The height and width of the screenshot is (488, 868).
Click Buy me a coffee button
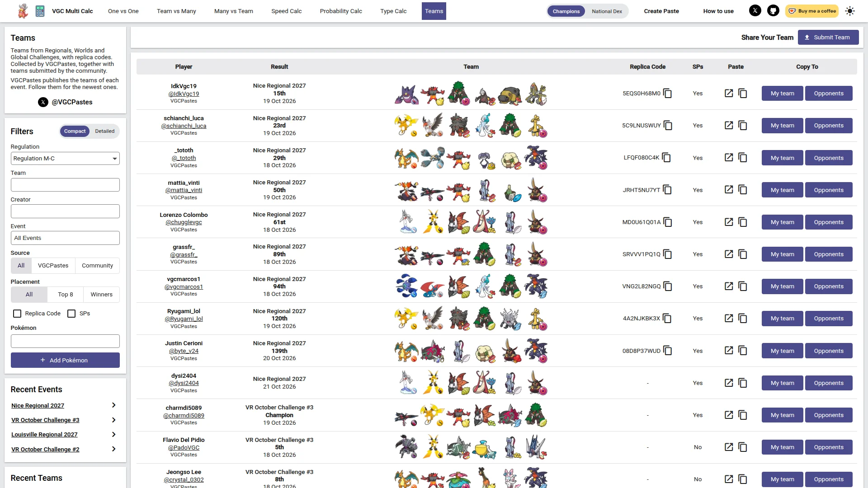coord(812,11)
